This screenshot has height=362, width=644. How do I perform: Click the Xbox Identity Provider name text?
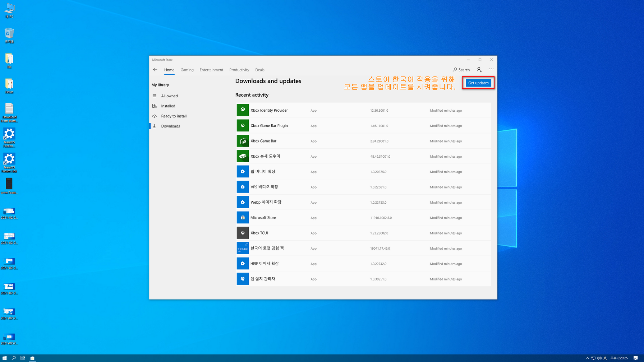(269, 110)
